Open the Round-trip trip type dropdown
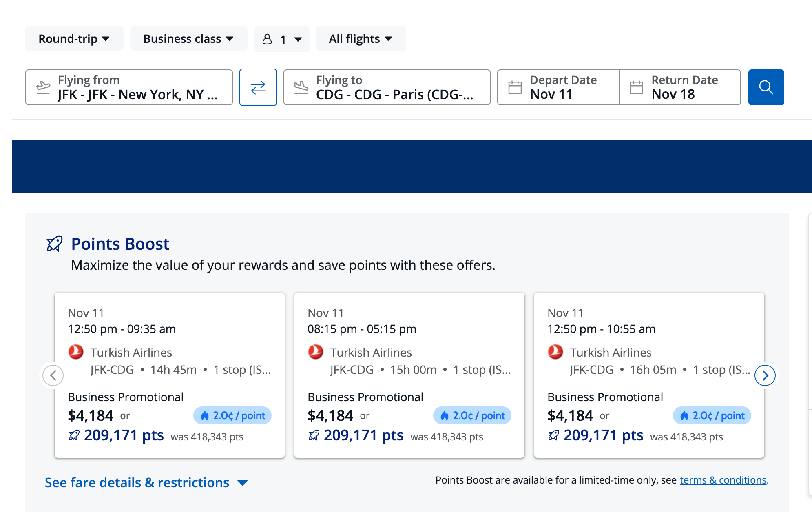Viewport: 812px width, 515px height. tap(74, 39)
